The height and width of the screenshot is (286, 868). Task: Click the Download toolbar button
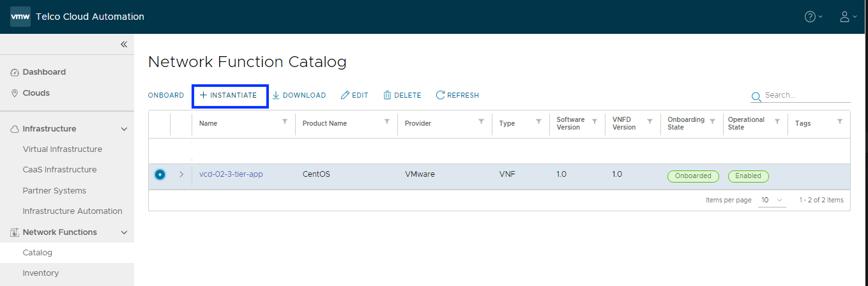[x=299, y=95]
